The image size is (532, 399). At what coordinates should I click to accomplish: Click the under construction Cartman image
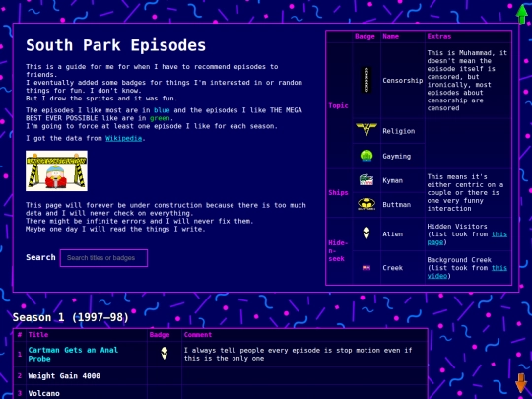coord(57,170)
